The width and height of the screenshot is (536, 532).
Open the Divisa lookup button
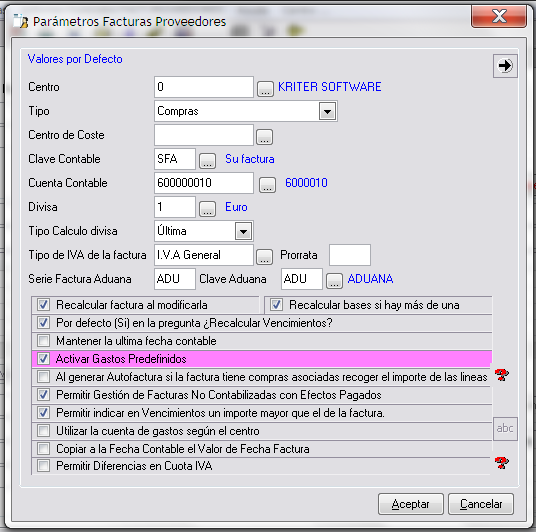click(x=207, y=209)
